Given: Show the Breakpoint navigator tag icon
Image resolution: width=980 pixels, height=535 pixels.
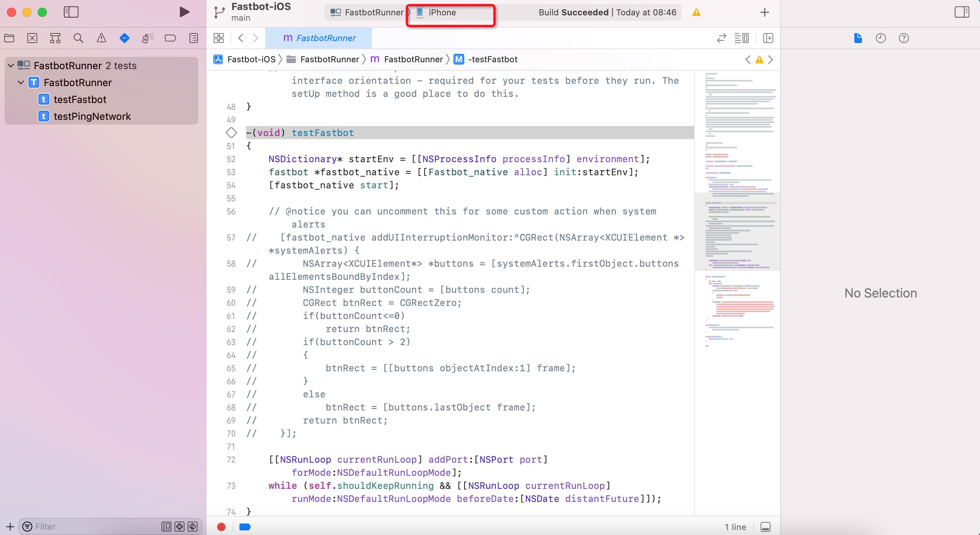Looking at the screenshot, I should pos(170,38).
